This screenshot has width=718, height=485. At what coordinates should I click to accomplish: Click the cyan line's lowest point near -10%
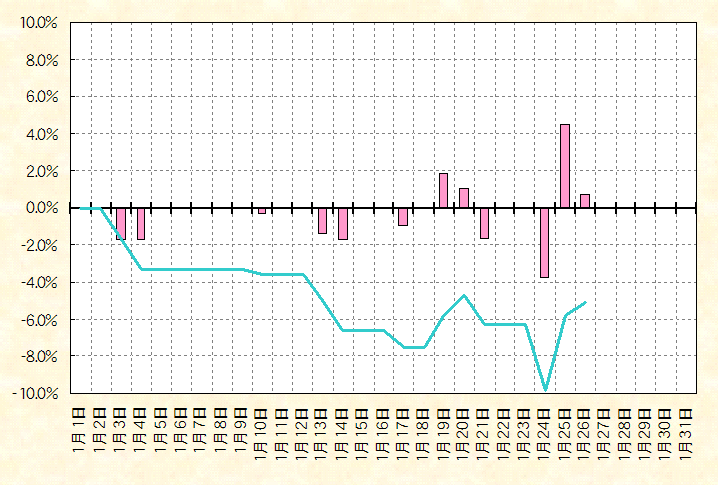(545, 390)
